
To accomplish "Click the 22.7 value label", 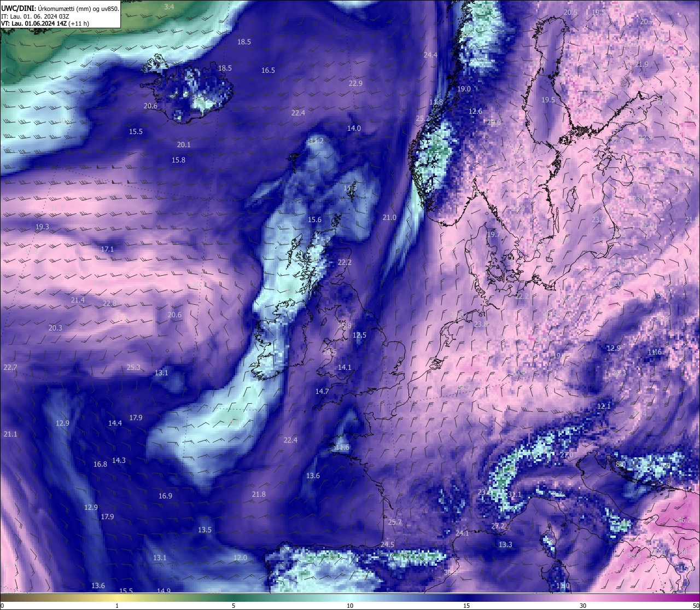I will click(10, 367).
